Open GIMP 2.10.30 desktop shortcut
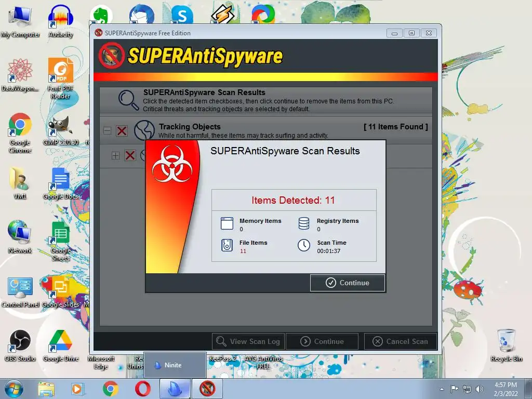The width and height of the screenshot is (532, 399). tap(60, 130)
